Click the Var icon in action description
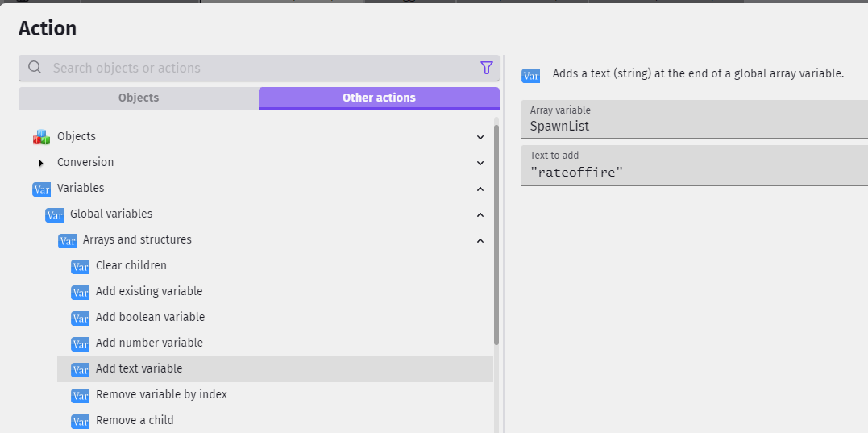This screenshot has height=433, width=868. click(x=531, y=76)
